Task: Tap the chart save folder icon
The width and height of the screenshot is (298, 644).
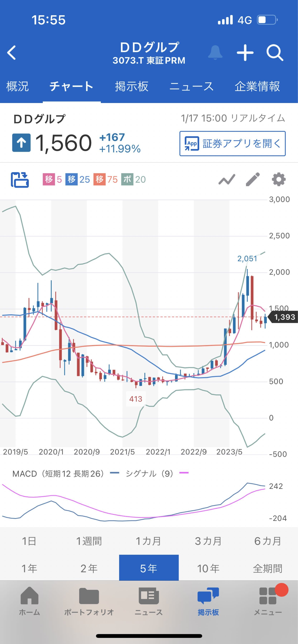Action: point(20,179)
